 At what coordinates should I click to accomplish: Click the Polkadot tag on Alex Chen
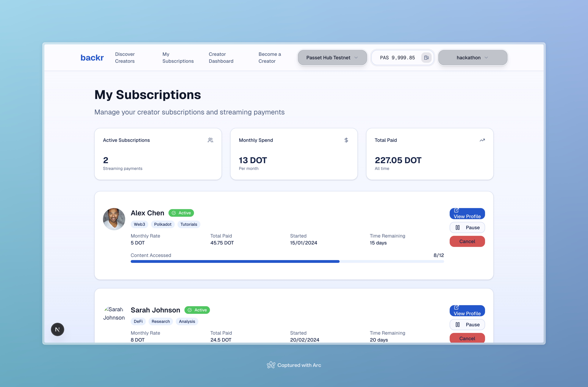(x=163, y=224)
